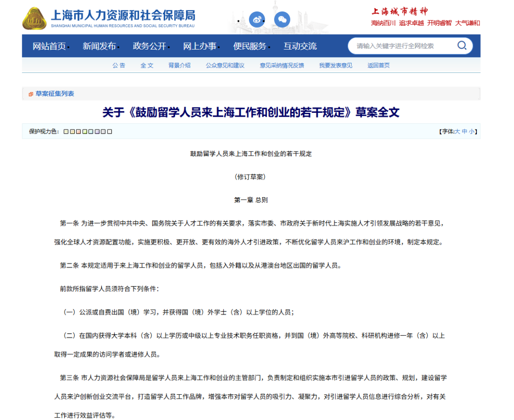Set font size to 中 (medium)

tap(465, 131)
